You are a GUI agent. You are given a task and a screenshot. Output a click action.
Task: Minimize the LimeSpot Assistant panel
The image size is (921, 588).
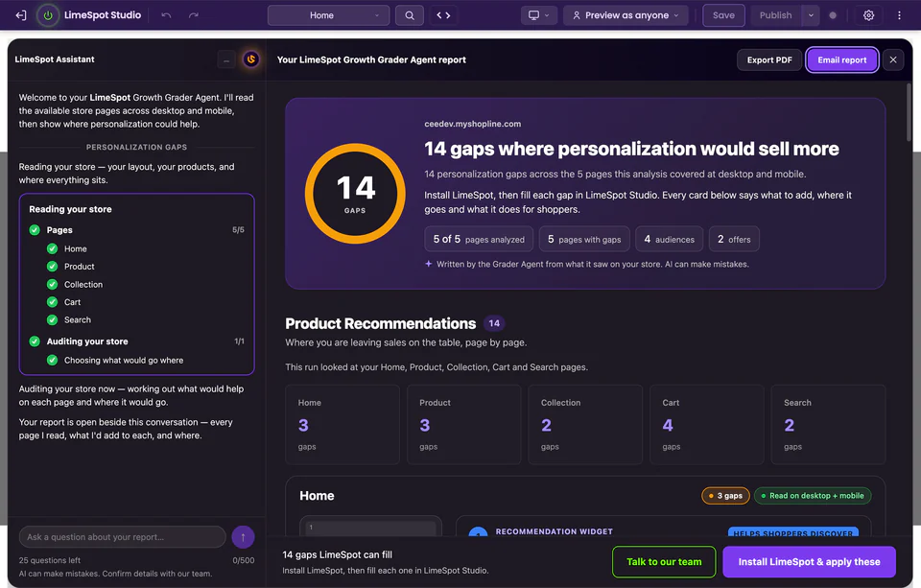click(x=226, y=59)
